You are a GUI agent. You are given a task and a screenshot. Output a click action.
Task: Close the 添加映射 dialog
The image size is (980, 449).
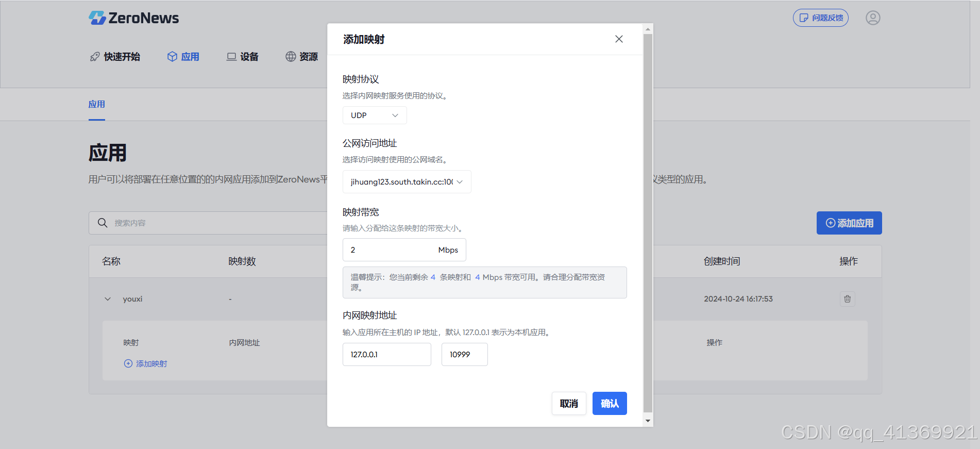(x=619, y=39)
